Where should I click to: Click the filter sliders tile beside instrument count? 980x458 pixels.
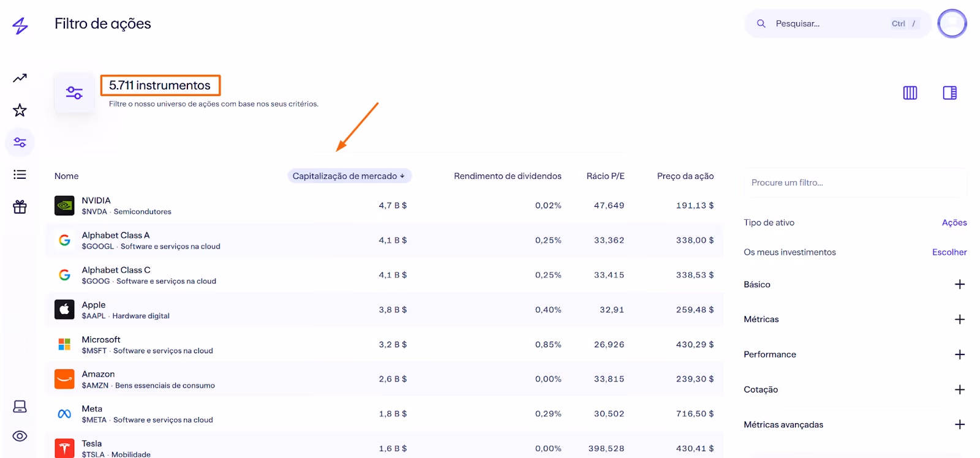point(74,92)
